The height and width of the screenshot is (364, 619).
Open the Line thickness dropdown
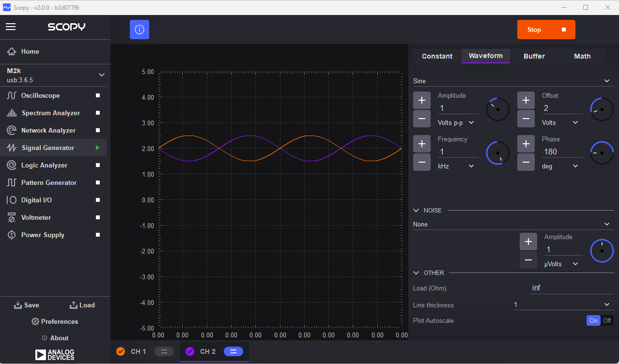pos(564,304)
